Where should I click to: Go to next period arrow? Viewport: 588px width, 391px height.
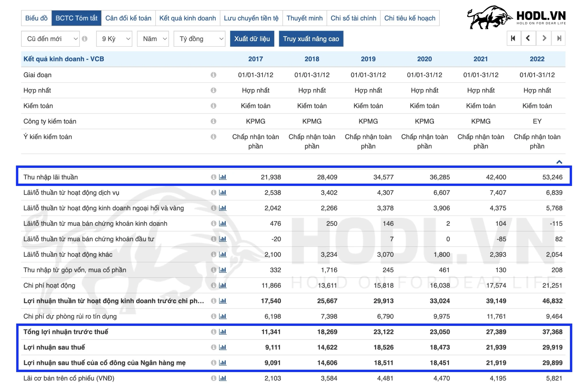(544, 38)
